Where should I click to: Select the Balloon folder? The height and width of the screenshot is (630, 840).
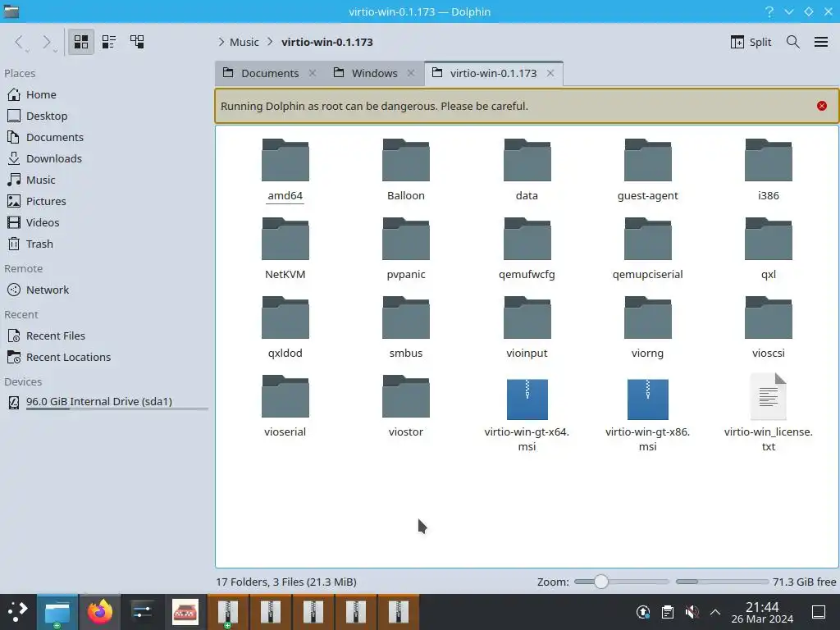[406, 171]
